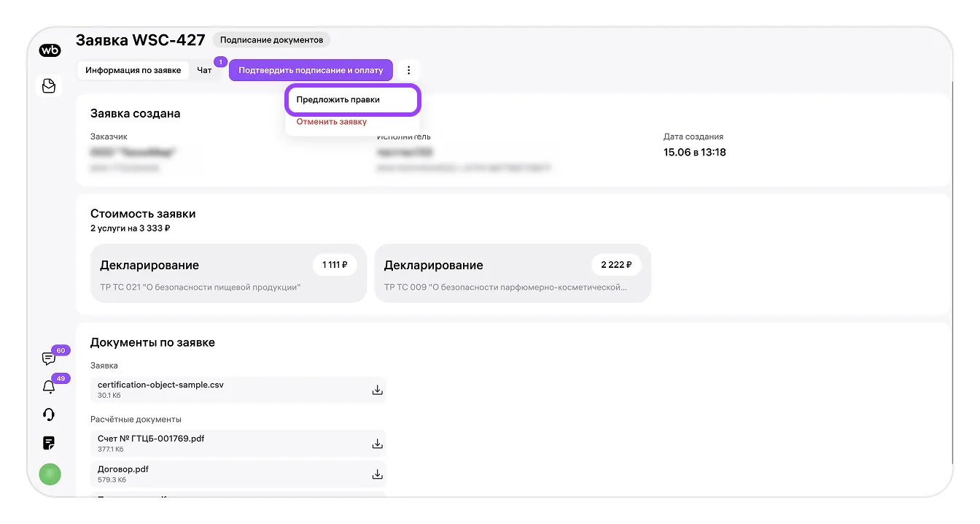Click Подтвердить подписание и оплату button
980x524 pixels.
pyautogui.click(x=311, y=70)
